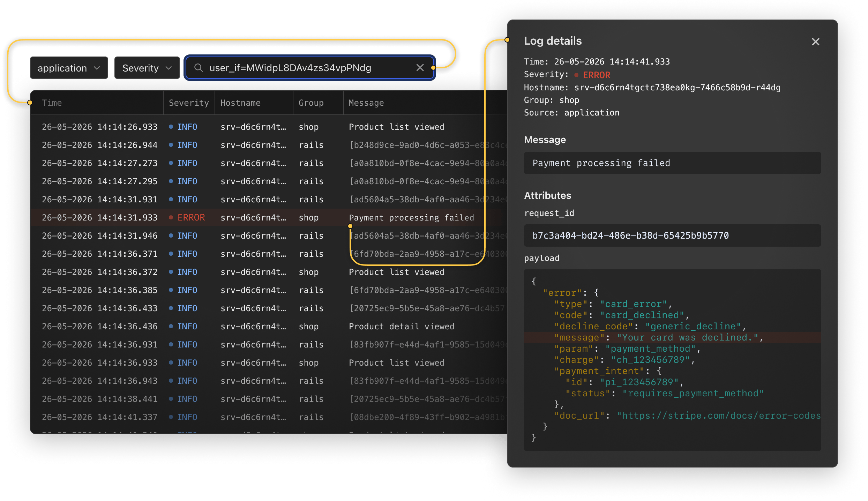Image resolution: width=868 pixels, height=501 pixels.
Task: Click the Severity column header
Action: point(189,103)
